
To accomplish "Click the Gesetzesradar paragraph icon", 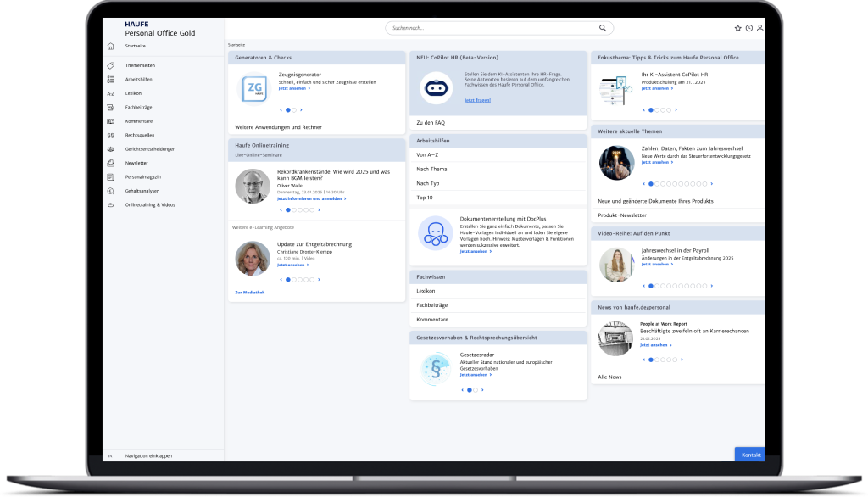I will [436, 368].
